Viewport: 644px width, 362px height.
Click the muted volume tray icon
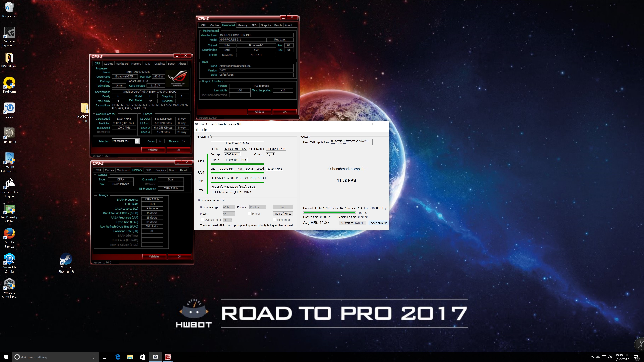(x=610, y=357)
